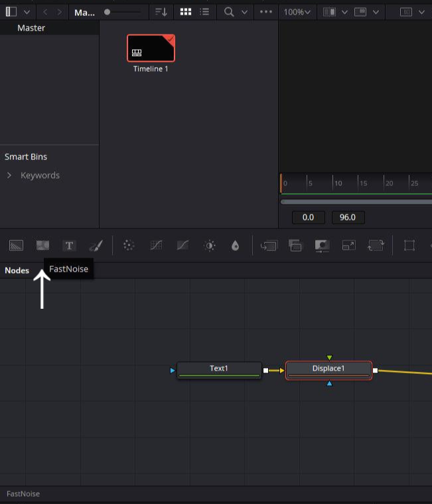Open the sub view type dropdown arrow

(376, 12)
